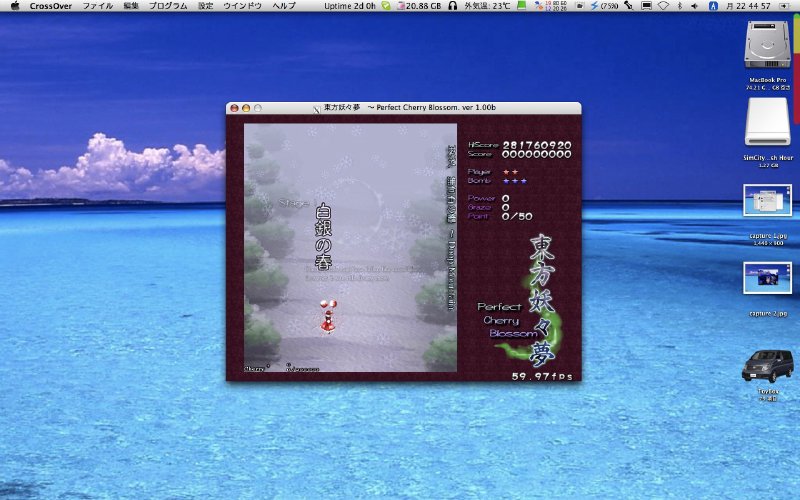Open the AirPort wireless status menu
Screen dimensions: 800x500
pos(663,6)
